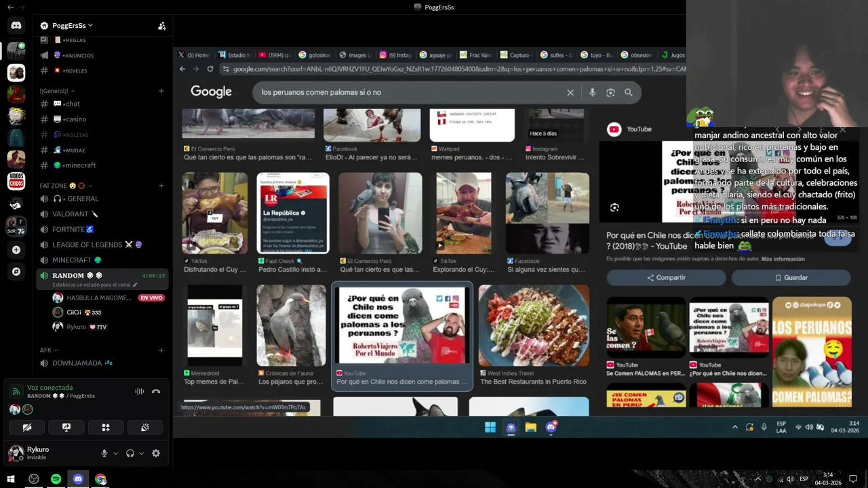Open the Windows Start menu

coord(11,479)
